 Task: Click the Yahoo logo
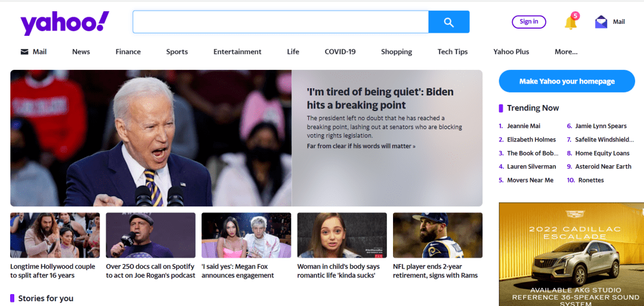pos(65,23)
